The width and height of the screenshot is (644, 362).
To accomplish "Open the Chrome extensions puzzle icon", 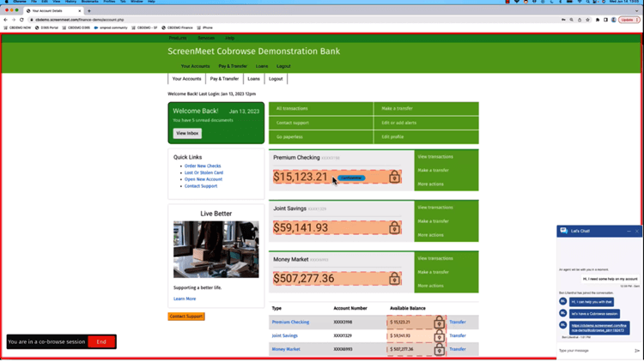I will click(598, 20).
